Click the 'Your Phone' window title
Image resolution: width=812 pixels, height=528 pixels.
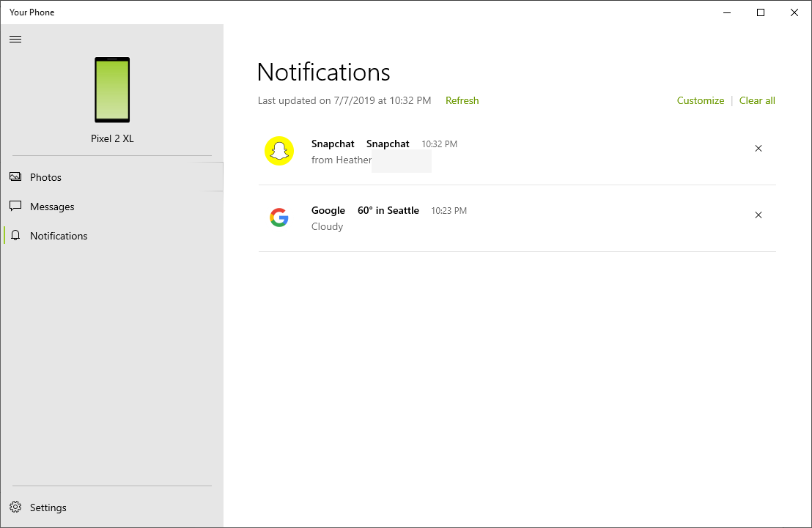(32, 12)
